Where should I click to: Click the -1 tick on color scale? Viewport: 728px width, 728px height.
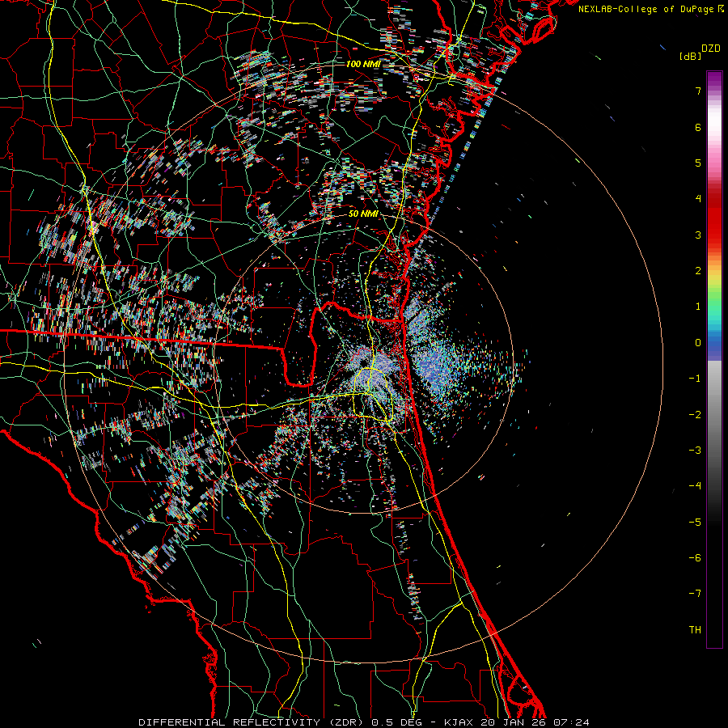pos(695,379)
